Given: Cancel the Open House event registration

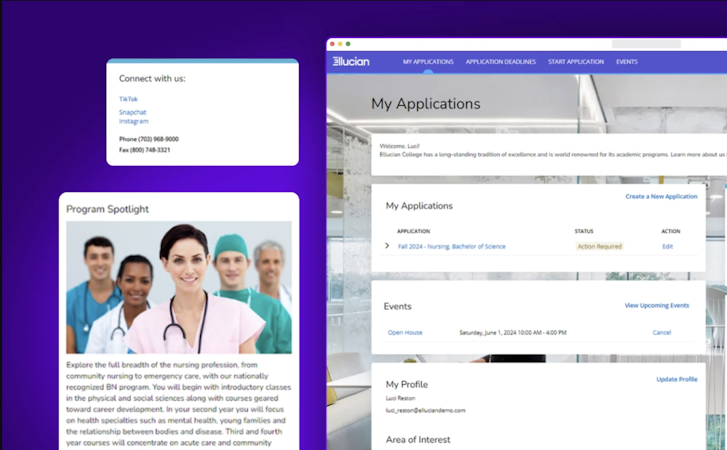Looking at the screenshot, I should pos(662,332).
